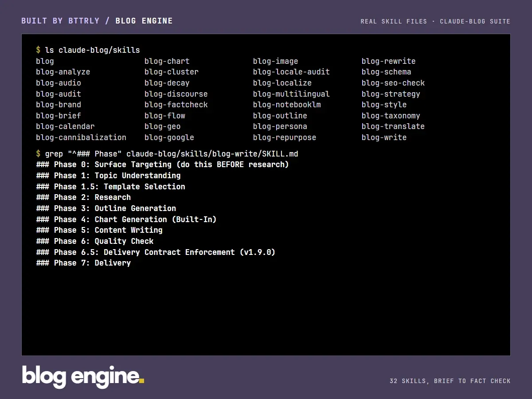Click the blog-google entry
The height and width of the screenshot is (399, 532).
(x=169, y=137)
